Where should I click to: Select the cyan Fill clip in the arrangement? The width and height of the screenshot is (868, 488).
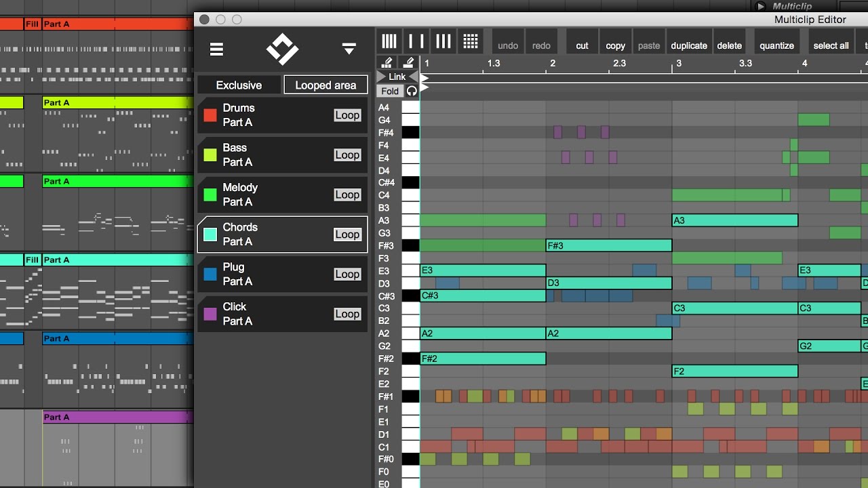point(32,260)
